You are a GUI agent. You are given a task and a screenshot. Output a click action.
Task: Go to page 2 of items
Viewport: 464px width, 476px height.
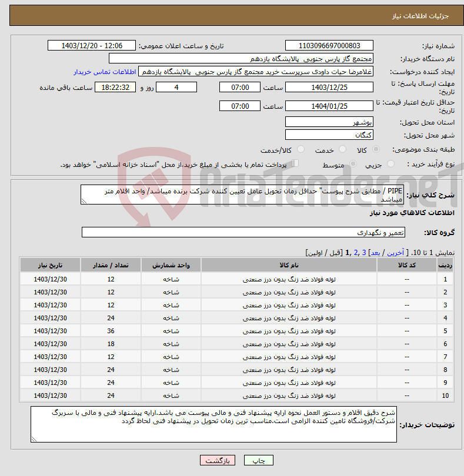tap(356, 253)
